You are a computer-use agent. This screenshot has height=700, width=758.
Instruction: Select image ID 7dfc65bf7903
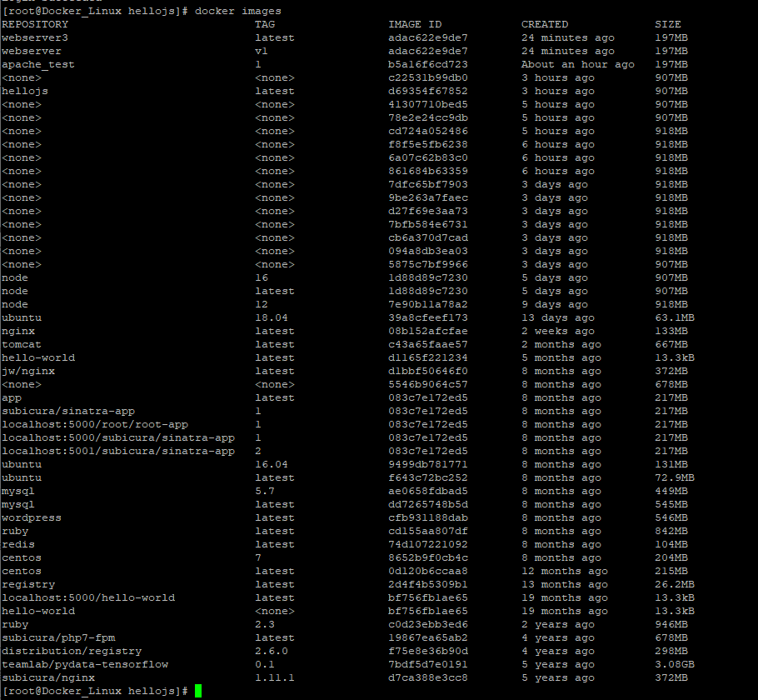(x=428, y=184)
